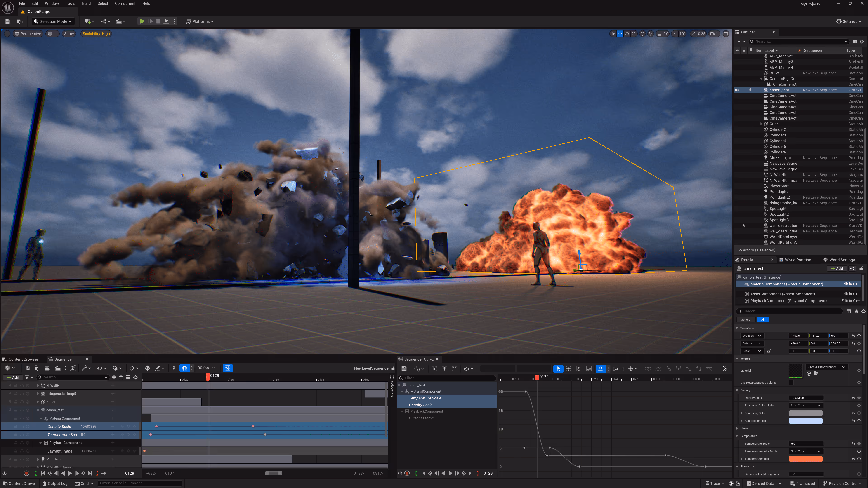868x488 pixels.
Task: Open the Settings dropdown at top right
Action: point(849,21)
